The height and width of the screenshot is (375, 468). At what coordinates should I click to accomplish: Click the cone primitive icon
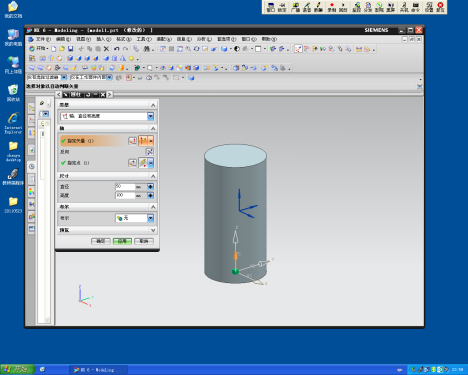[x=123, y=58]
